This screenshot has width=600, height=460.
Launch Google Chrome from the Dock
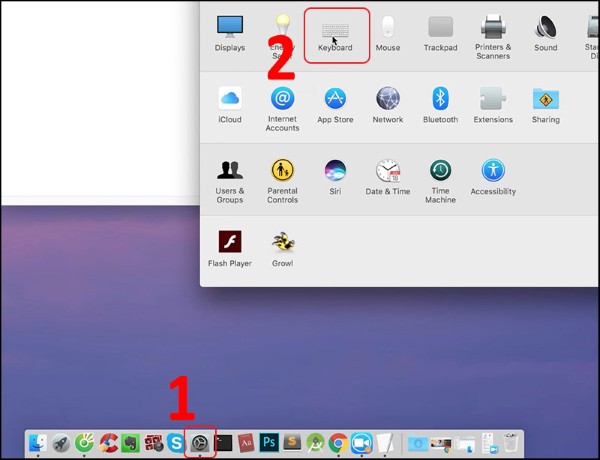click(338, 442)
